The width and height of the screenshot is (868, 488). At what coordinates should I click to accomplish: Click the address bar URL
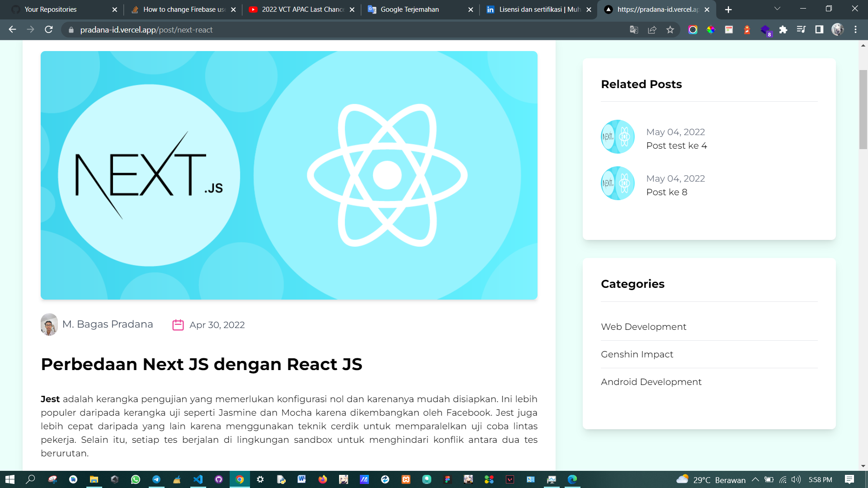coord(146,30)
